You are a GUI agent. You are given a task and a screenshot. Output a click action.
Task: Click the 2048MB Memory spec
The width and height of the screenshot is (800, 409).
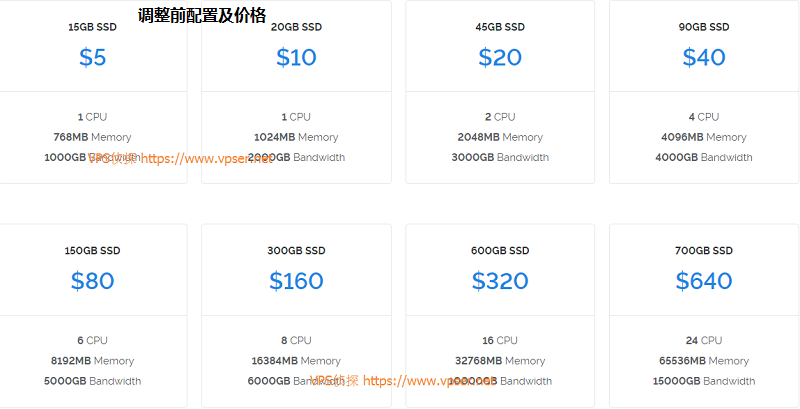(x=500, y=137)
